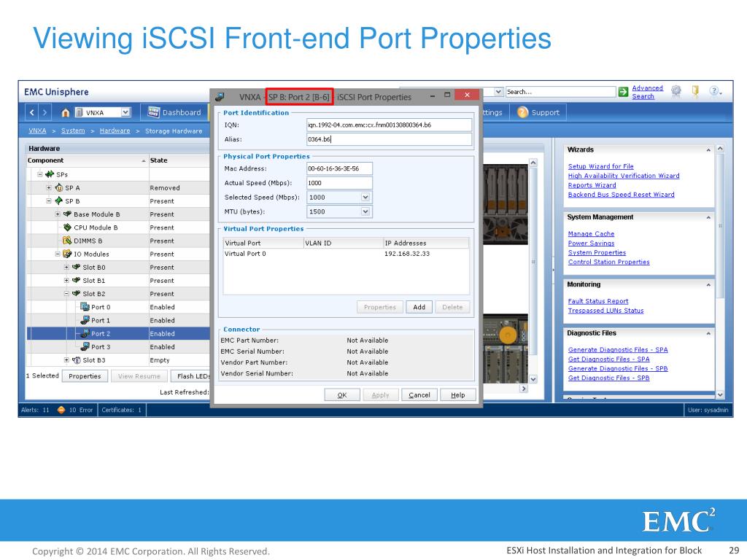Viewport: 747px width, 560px height.
Task: Click in the IQN field
Action: pyautogui.click(x=390, y=125)
